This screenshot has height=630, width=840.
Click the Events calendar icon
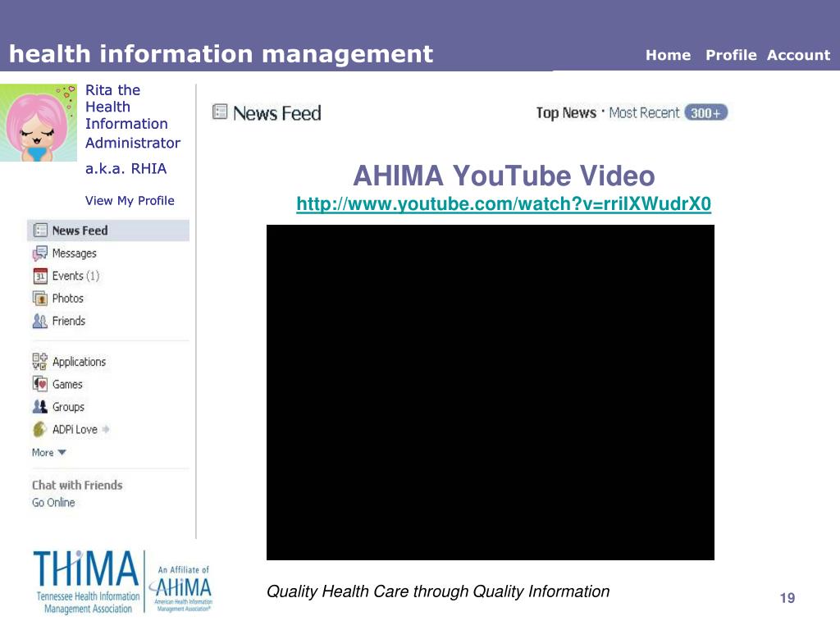40,276
